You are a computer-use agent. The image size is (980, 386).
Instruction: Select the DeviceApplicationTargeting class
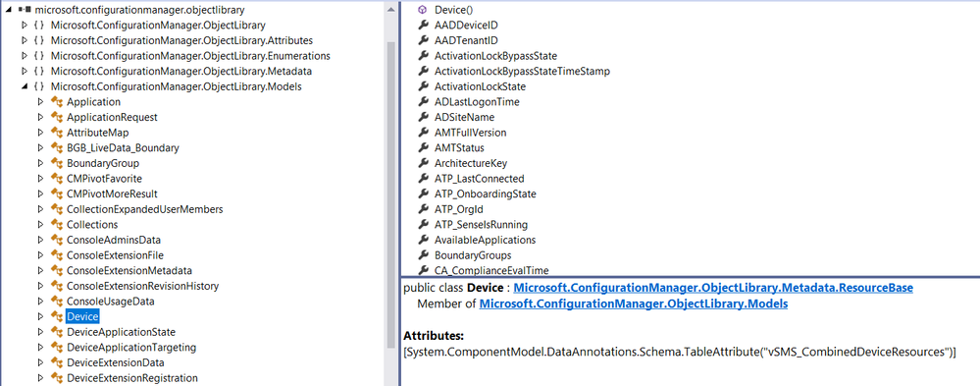pyautogui.click(x=131, y=348)
